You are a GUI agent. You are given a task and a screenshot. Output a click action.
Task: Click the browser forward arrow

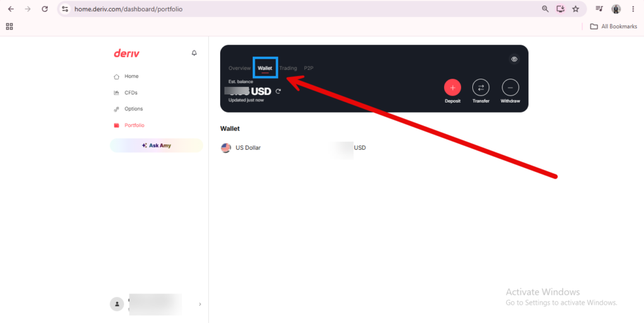[x=28, y=9]
